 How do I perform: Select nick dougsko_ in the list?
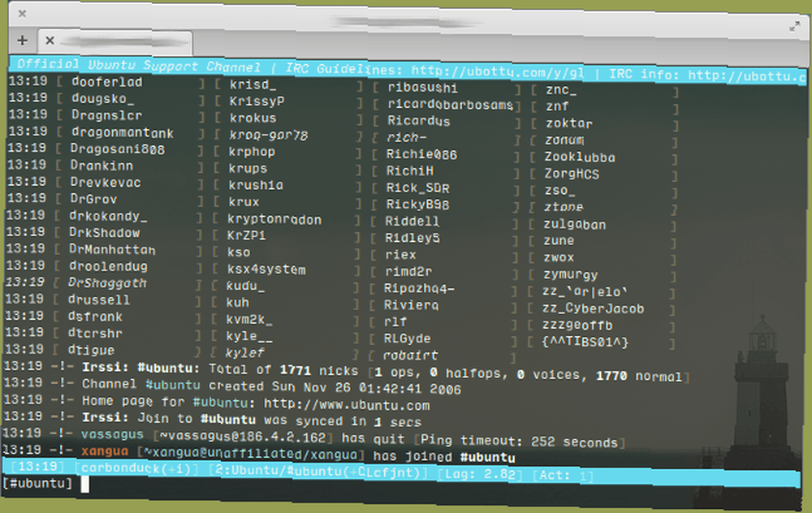[102, 98]
